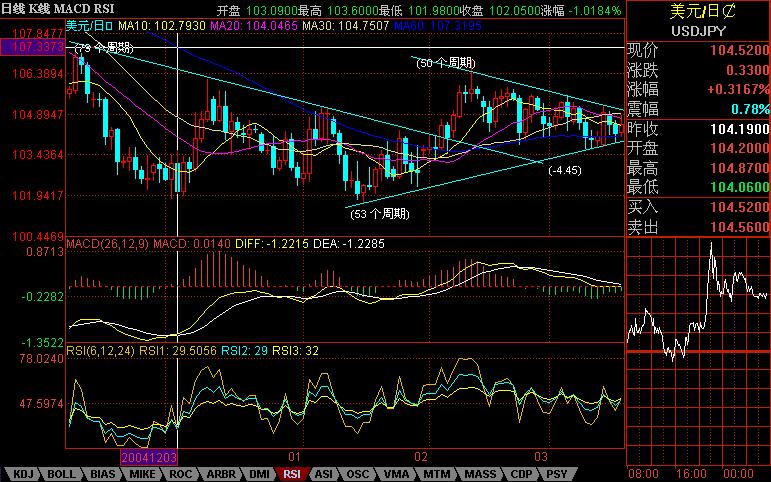Click the MACD(26,12,9) indicator header
Viewport: 771px width, 482px height.
click(107, 243)
